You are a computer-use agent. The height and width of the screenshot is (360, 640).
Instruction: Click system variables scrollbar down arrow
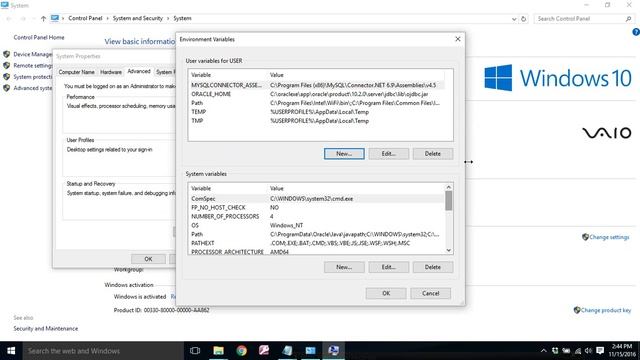449,250
